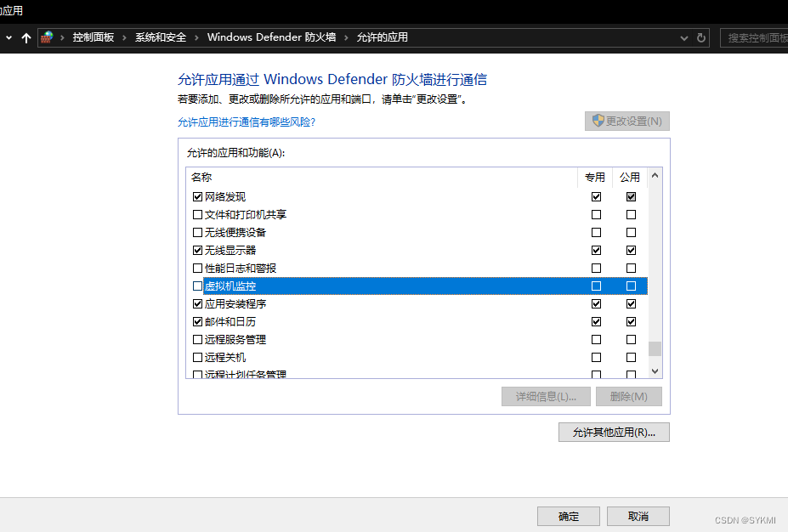The height and width of the screenshot is (532, 788).
Task: Go to 控制面板 breadcrumb
Action: pyautogui.click(x=94, y=37)
